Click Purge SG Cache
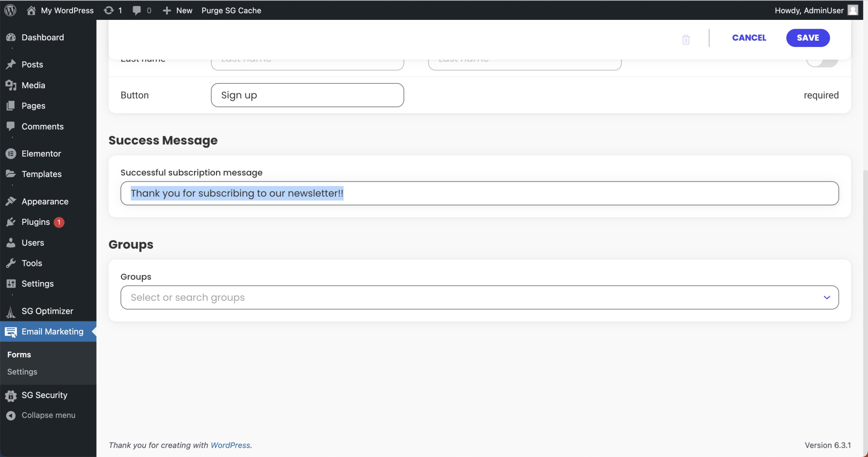868x457 pixels. pyautogui.click(x=231, y=10)
